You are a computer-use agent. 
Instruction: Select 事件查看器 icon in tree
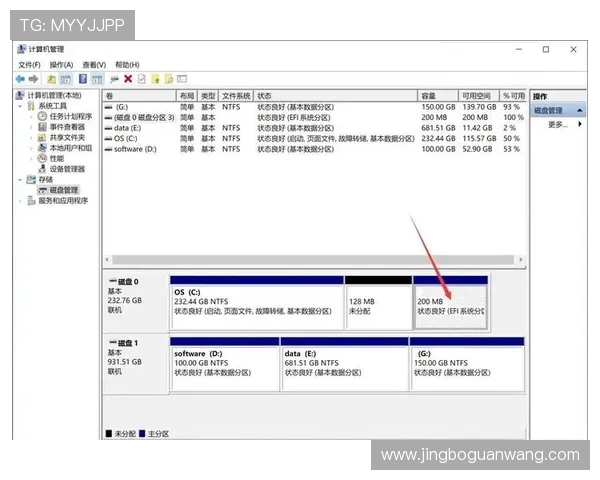42,127
